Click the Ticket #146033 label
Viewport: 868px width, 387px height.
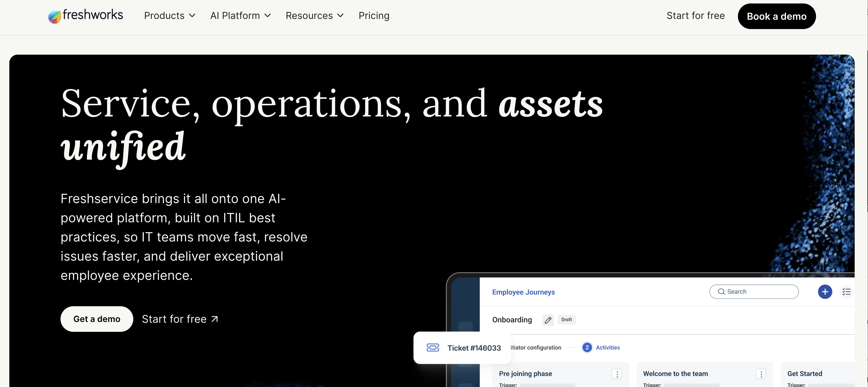click(x=474, y=348)
